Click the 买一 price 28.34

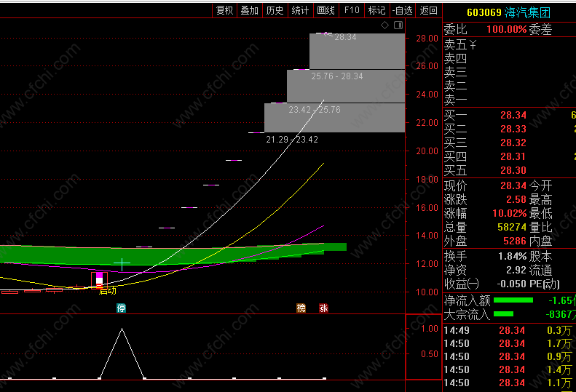[x=513, y=115]
